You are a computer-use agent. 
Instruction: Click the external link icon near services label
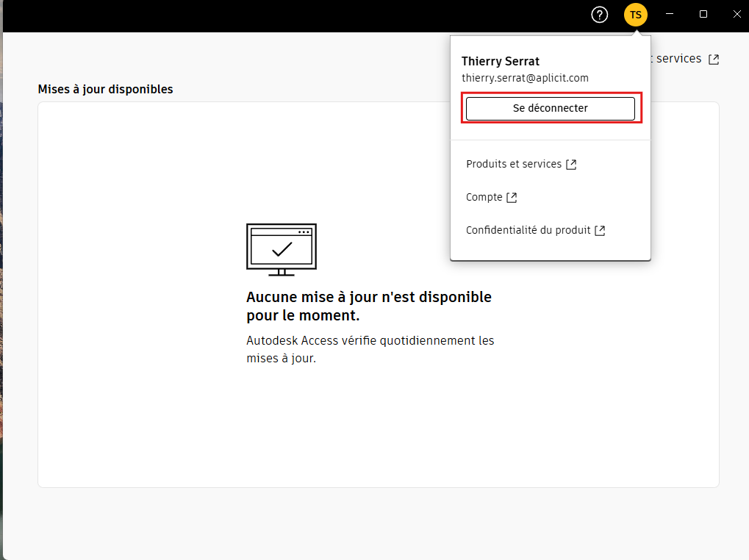[x=713, y=59]
